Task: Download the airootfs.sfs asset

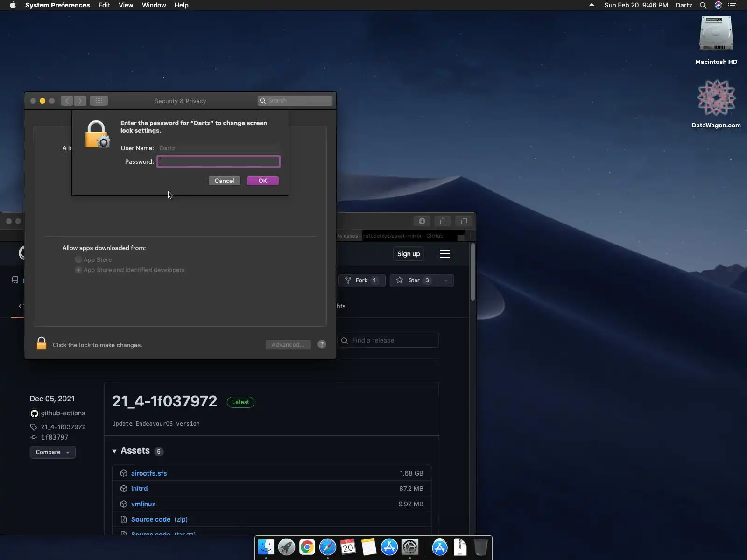Action: pos(149,473)
